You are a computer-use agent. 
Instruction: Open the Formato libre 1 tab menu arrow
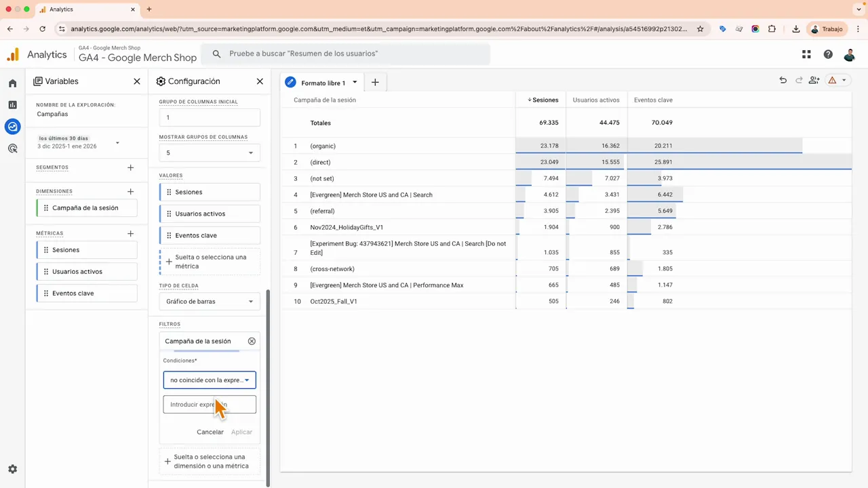[355, 83]
